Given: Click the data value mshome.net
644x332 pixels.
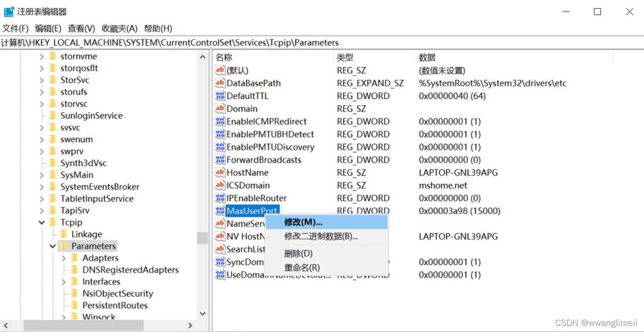Looking at the screenshot, I should coord(443,185).
